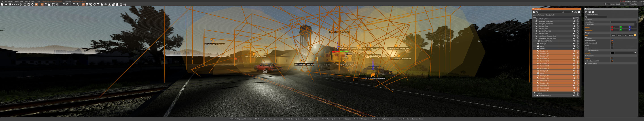
Task: Add new folder in SceneTree
Action: pos(534,12)
